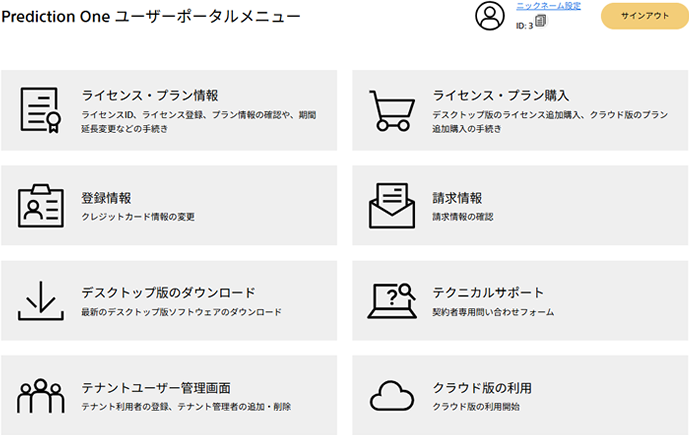Click the download arrow icon
Image resolution: width=689 pixels, height=435 pixels.
click(41, 301)
